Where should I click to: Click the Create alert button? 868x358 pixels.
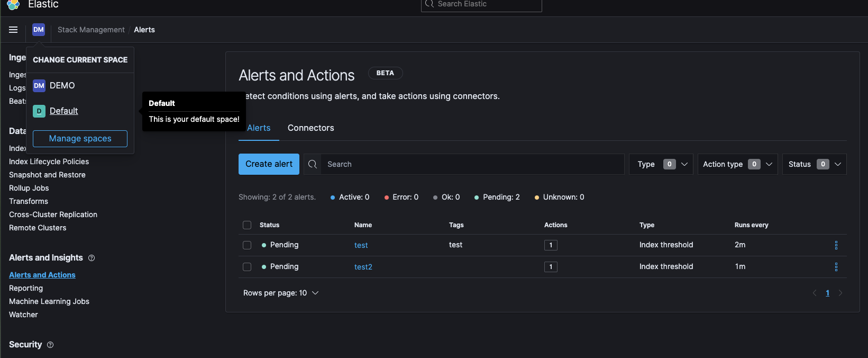269,164
